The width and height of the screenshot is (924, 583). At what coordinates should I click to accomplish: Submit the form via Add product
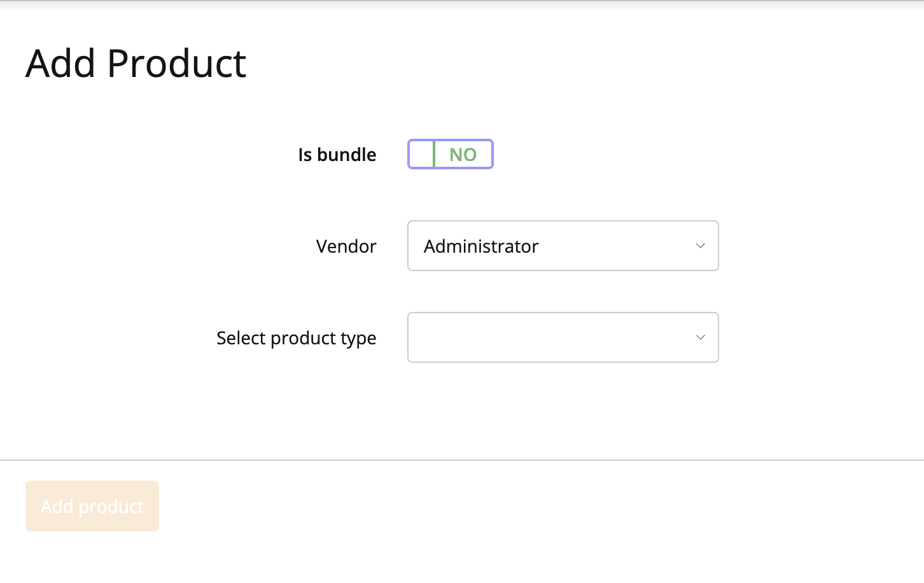(92, 505)
